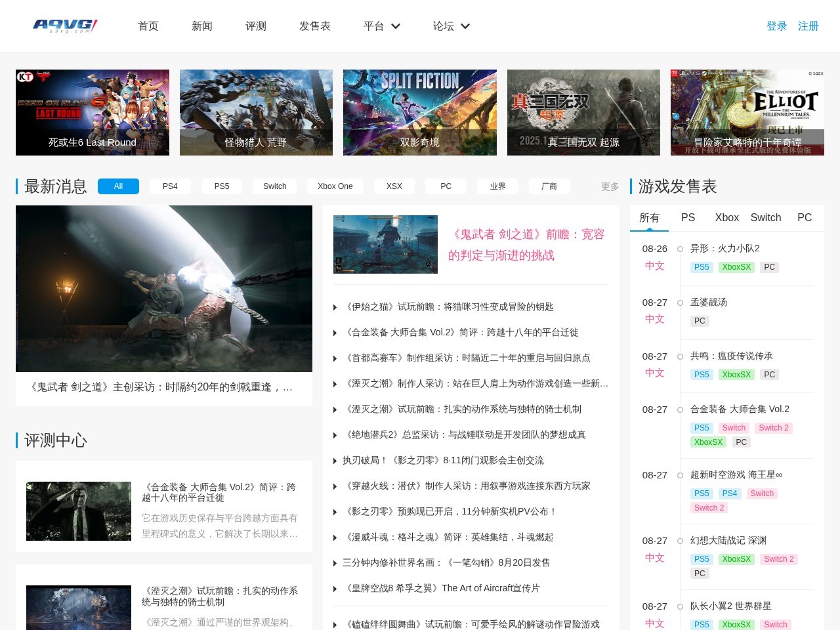Open the 新闻 nav item
Viewport: 840px width, 630px height.
click(202, 26)
